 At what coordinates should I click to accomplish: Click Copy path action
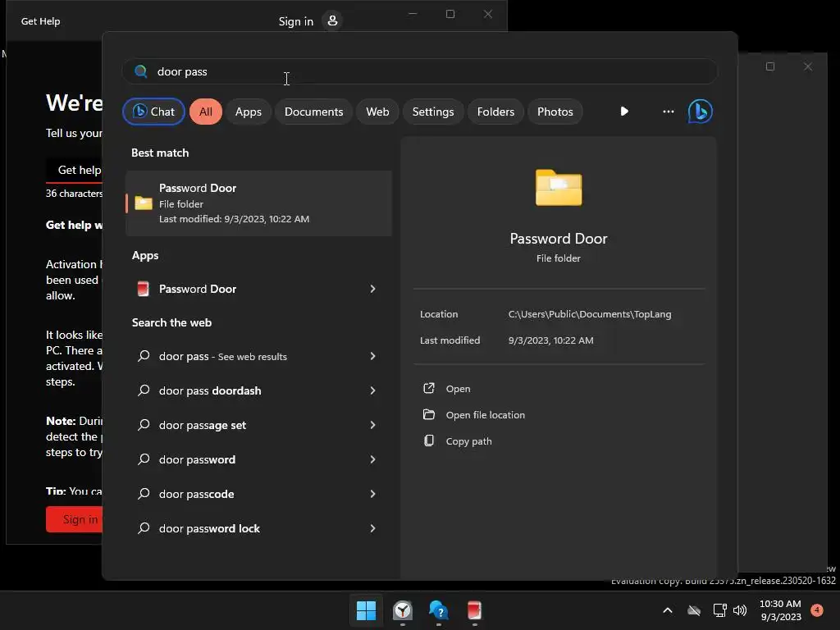click(x=468, y=441)
